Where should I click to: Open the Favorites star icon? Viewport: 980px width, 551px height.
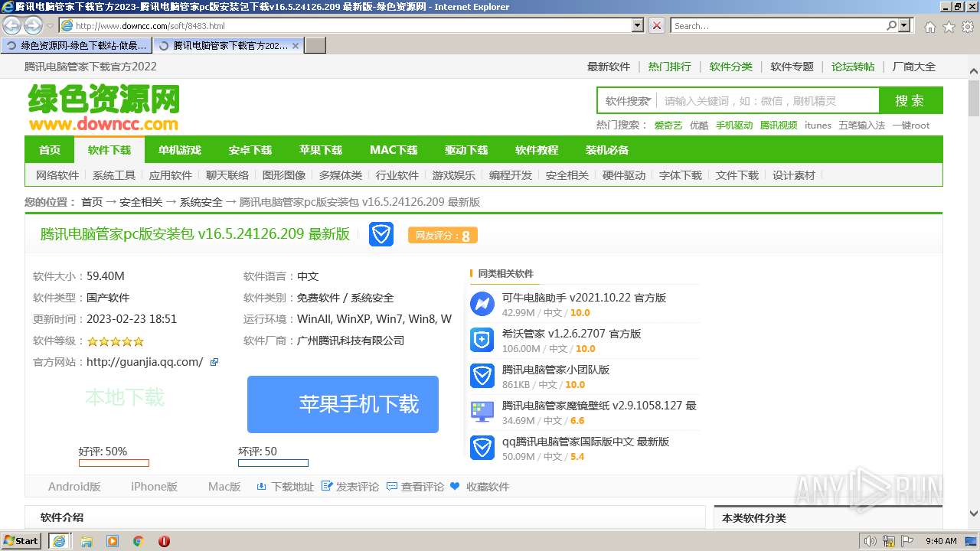949,27
